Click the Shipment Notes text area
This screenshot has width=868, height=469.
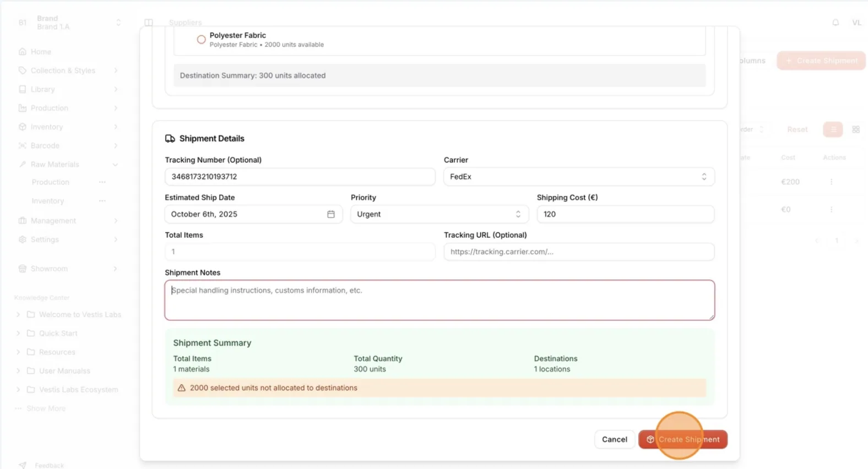tap(440, 300)
